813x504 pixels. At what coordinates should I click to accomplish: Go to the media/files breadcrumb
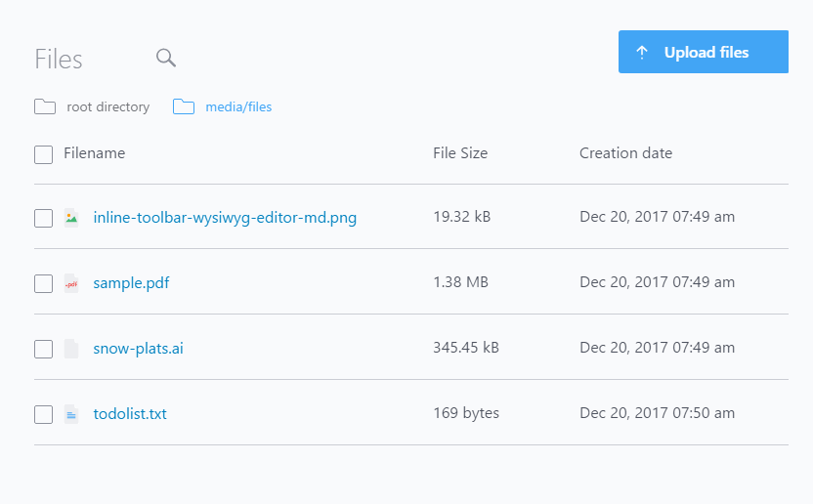click(238, 106)
